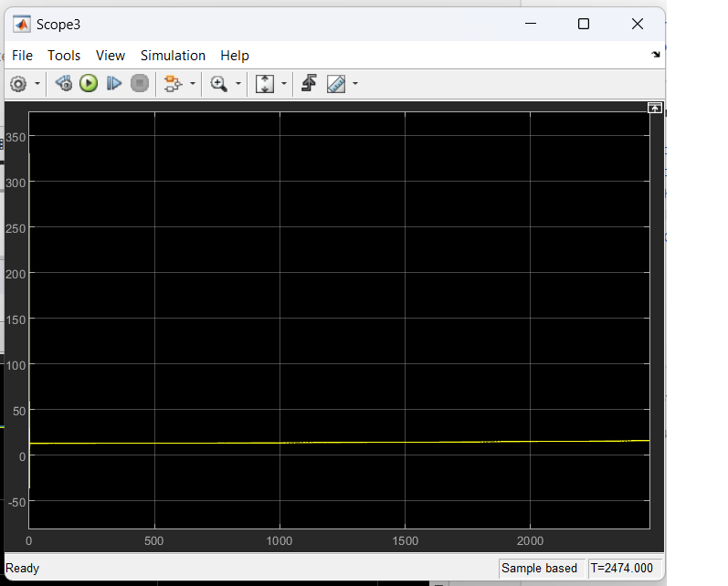Click the 500 x-axis tick label

point(153,541)
